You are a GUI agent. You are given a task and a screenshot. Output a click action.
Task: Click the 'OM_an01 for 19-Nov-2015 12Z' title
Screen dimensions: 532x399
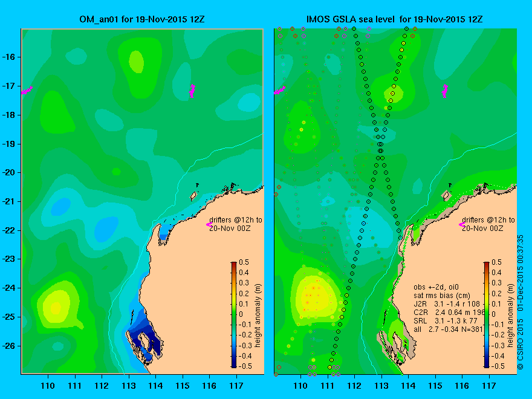point(142,19)
